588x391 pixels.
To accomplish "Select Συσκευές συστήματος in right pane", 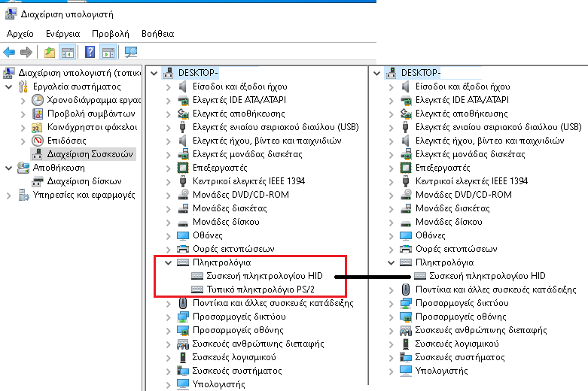I will [460, 357].
